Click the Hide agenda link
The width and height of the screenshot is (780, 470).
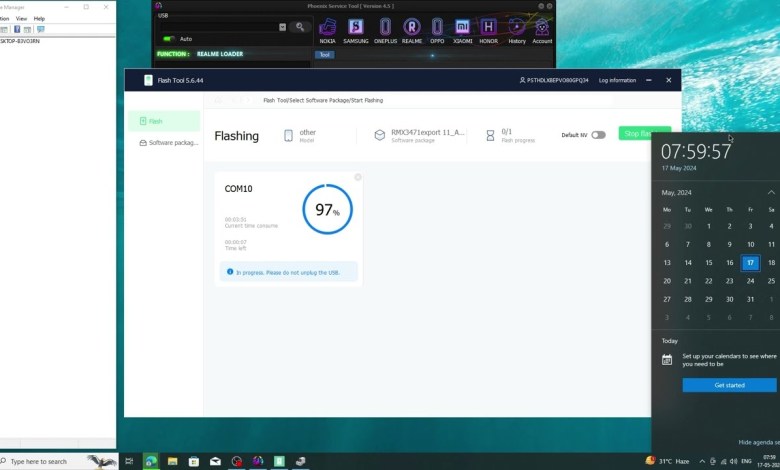(759, 442)
